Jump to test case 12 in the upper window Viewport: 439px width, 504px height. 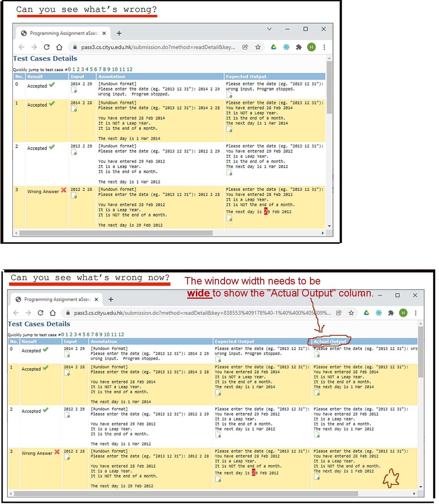pyautogui.click(x=130, y=69)
